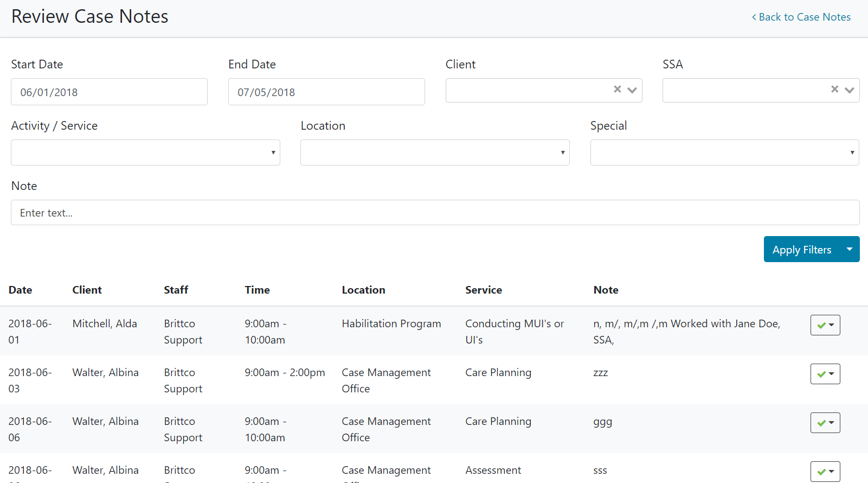Open the Apply Filters caret menu
This screenshot has width=868, height=483.
(849, 250)
